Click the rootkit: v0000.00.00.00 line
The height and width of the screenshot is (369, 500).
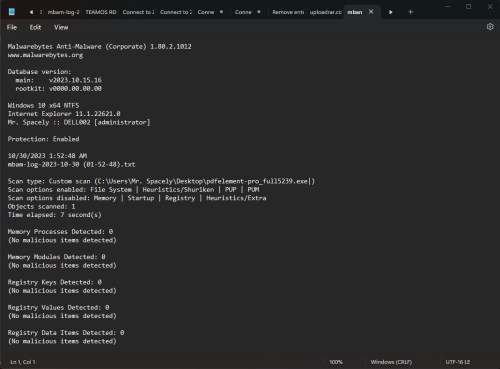58,89
